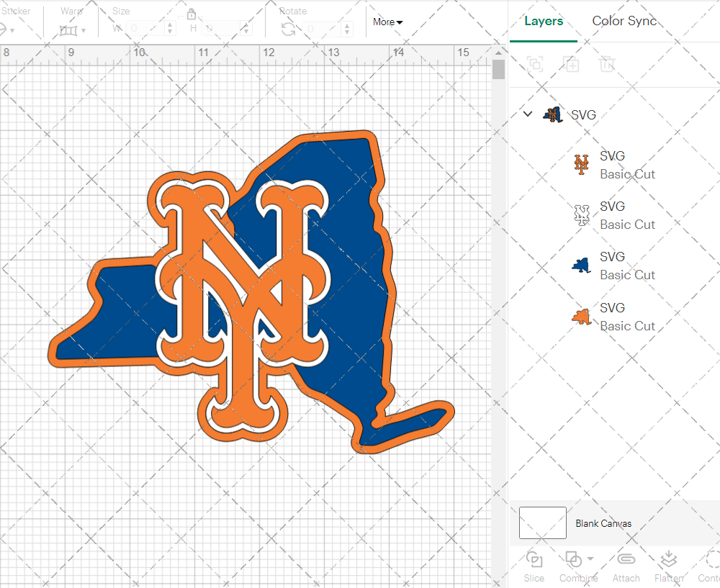This screenshot has height=588, width=720.
Task: Open the More dropdown menu
Action: click(387, 22)
